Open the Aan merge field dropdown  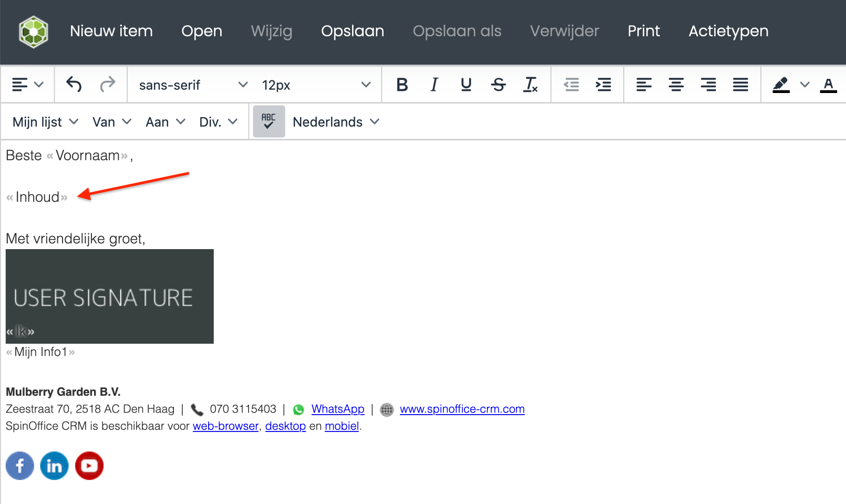pyautogui.click(x=165, y=122)
